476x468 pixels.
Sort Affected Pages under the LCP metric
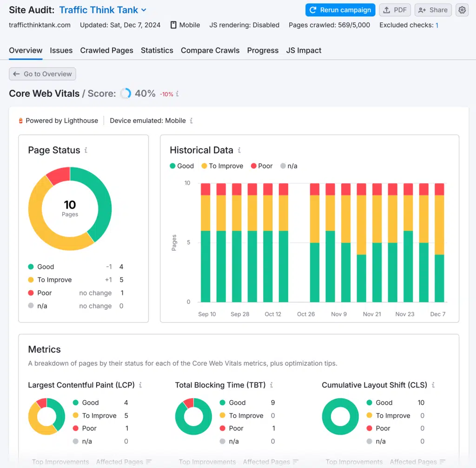(x=124, y=462)
